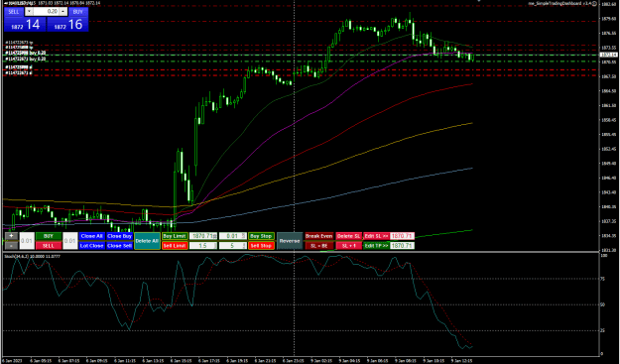The image size is (620, 364).
Task: Click the buy price tile showing 1872 16
Action: (x=67, y=25)
